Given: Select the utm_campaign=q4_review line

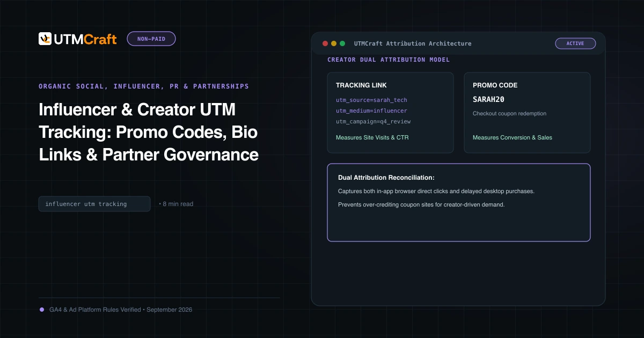Looking at the screenshot, I should [373, 121].
